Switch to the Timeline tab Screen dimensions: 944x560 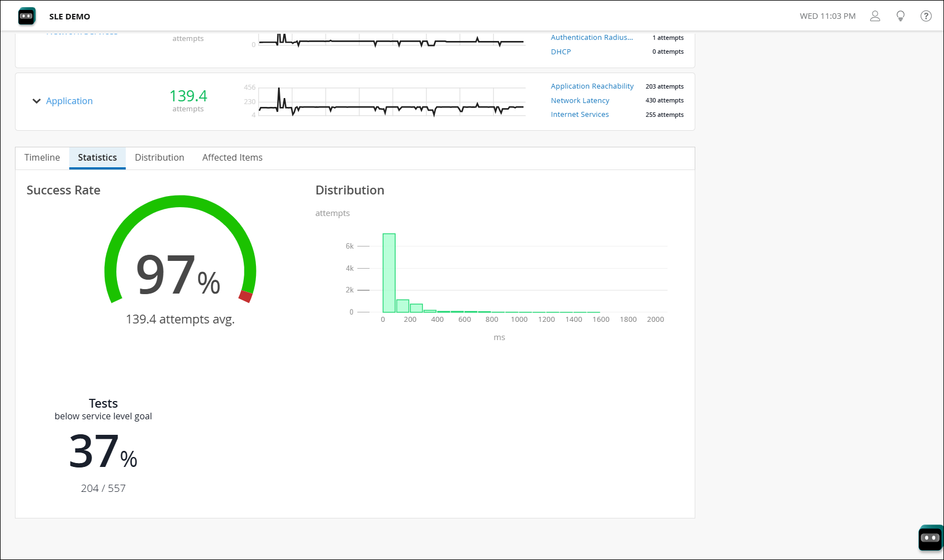(42, 157)
